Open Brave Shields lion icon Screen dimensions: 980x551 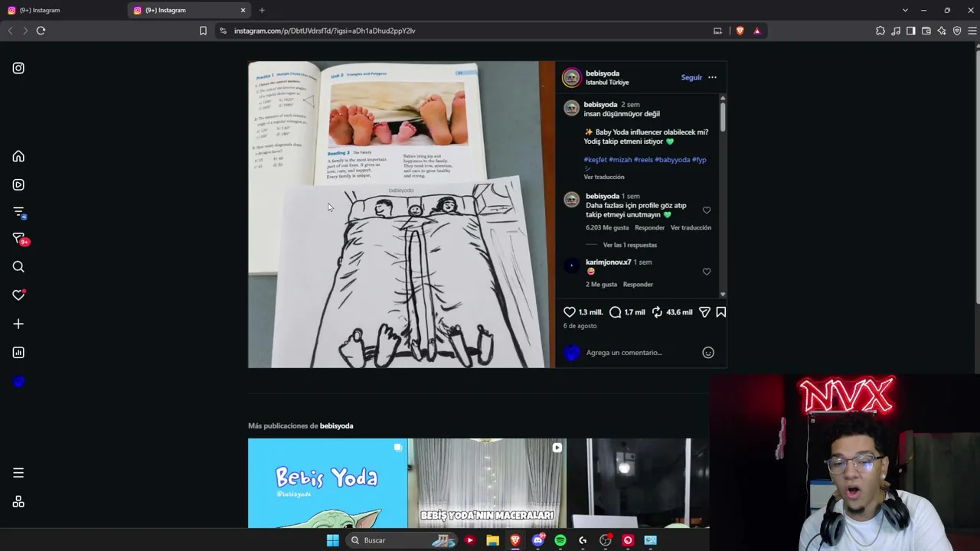click(x=740, y=31)
